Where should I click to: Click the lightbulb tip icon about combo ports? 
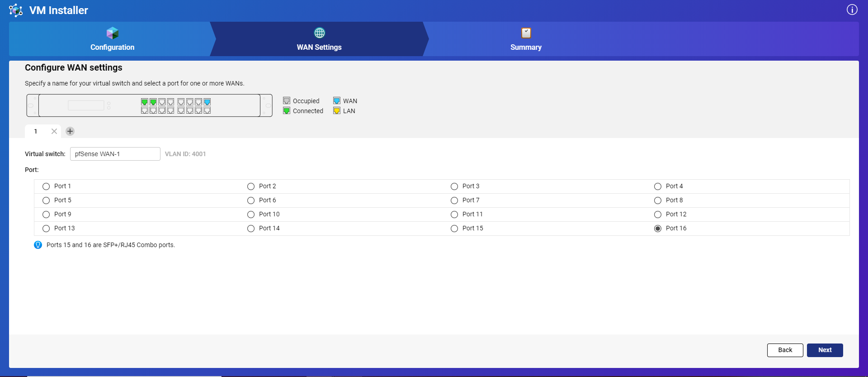[38, 245]
